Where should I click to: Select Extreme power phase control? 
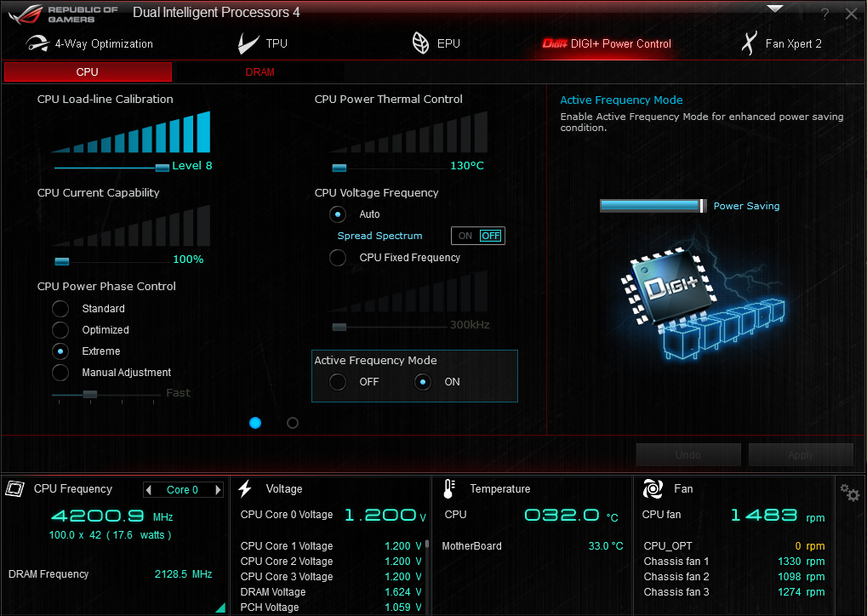point(60,351)
